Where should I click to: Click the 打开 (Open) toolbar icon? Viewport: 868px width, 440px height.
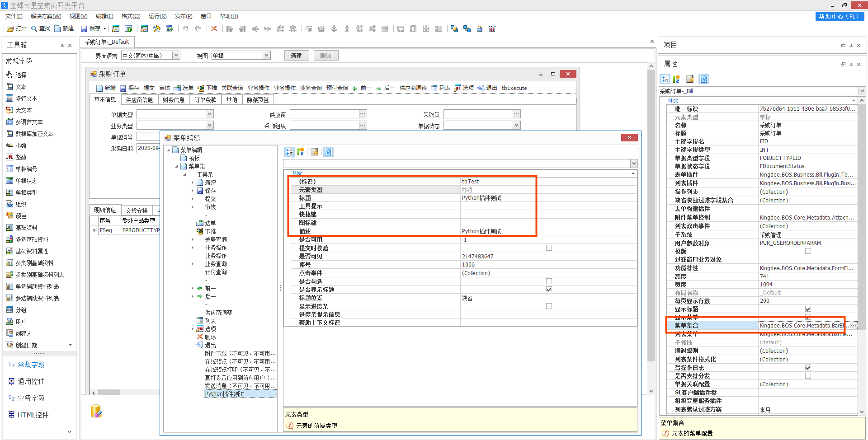10,28
